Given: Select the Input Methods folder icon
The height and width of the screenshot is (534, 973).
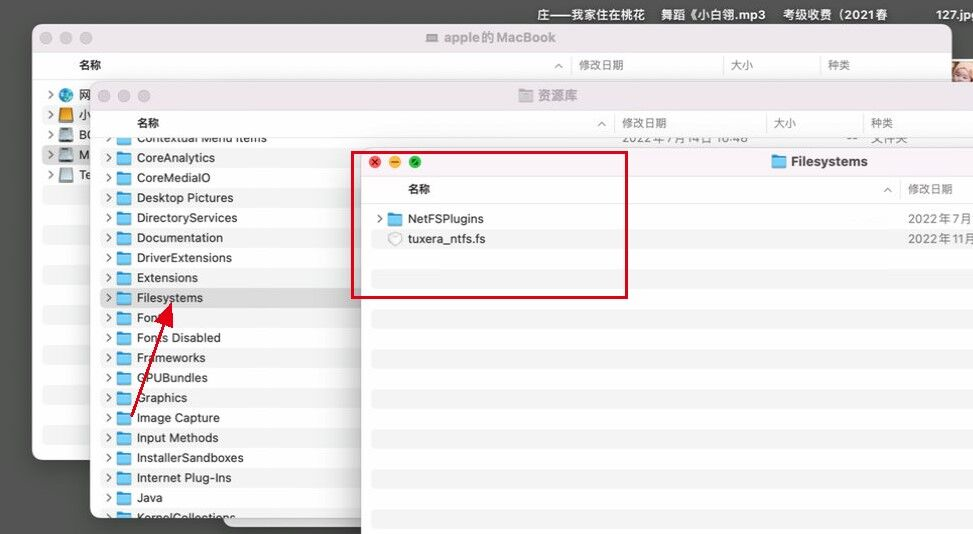Looking at the screenshot, I should [x=124, y=438].
